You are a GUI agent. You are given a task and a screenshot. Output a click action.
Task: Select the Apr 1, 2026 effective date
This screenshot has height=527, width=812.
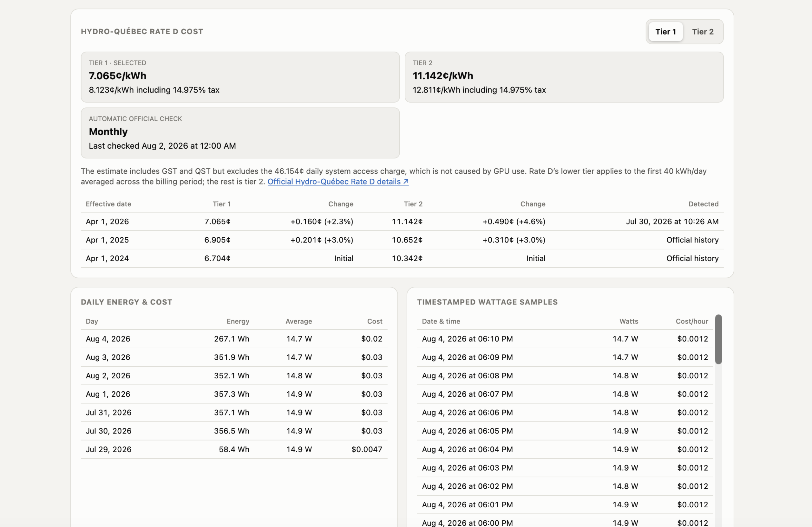107,222
